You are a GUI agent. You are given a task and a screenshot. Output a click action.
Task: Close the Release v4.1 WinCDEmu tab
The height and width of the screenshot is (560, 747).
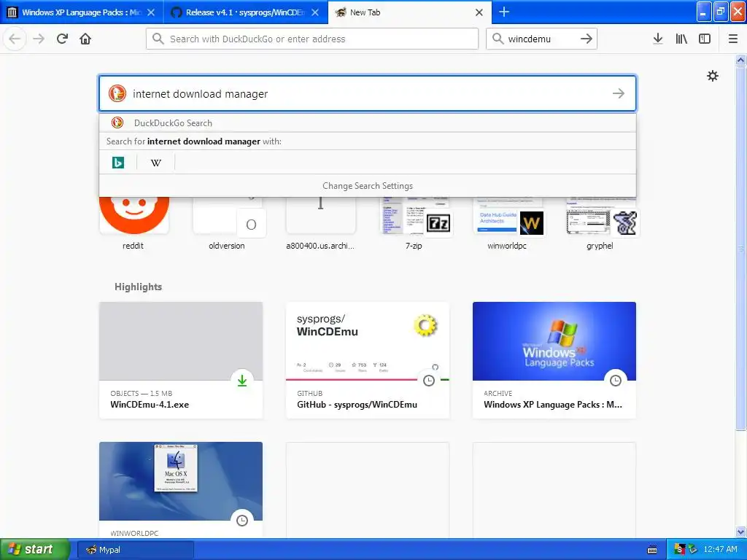click(x=315, y=12)
